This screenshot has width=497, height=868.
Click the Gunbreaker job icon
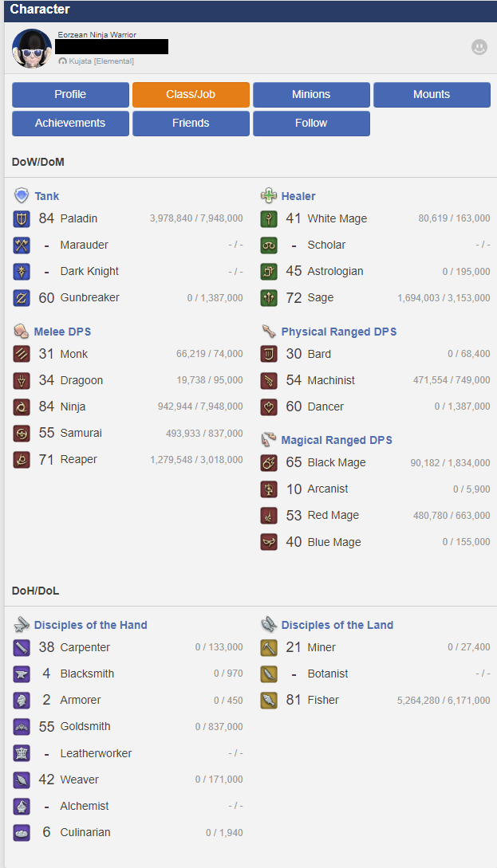(x=22, y=297)
